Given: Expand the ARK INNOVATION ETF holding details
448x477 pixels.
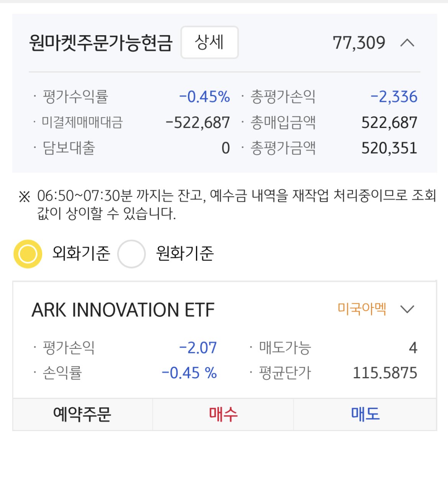Looking at the screenshot, I should 407,309.
